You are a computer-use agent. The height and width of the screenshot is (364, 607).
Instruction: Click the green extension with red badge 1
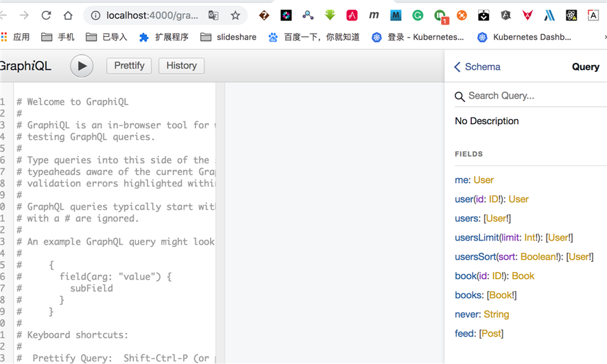440,16
